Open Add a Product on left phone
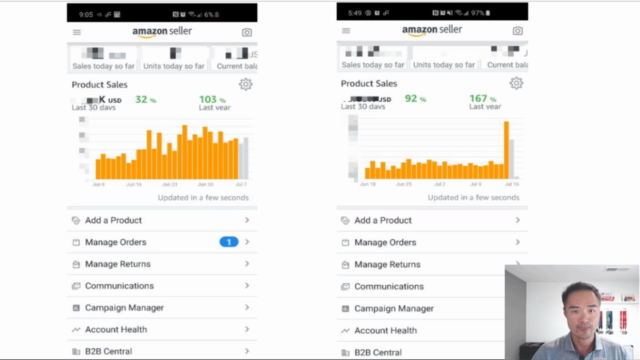 click(162, 220)
